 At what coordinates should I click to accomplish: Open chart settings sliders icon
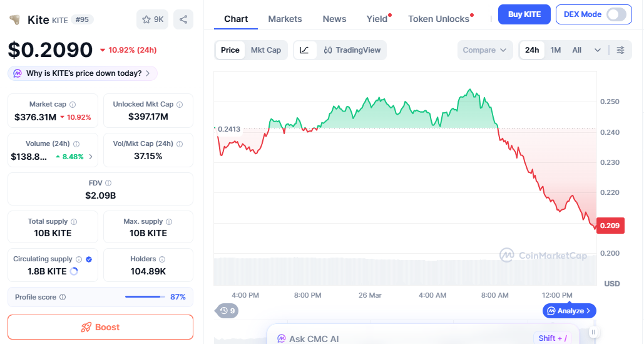(620, 50)
